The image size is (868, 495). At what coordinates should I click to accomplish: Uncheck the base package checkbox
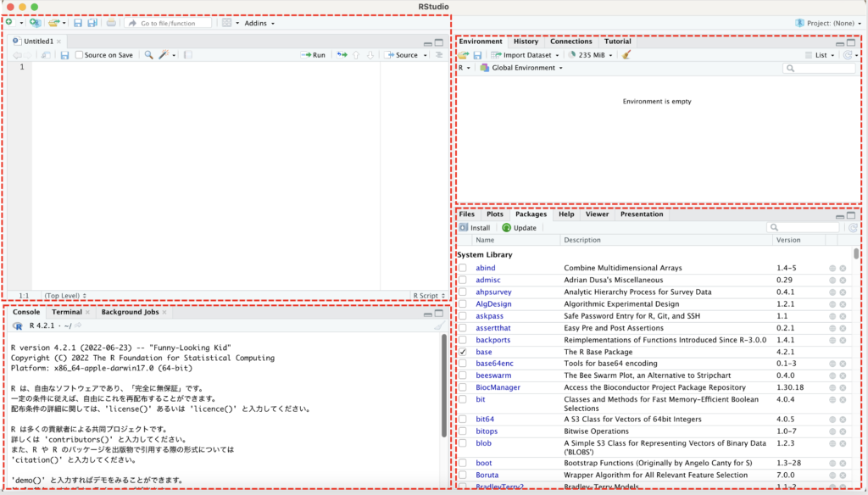point(463,352)
